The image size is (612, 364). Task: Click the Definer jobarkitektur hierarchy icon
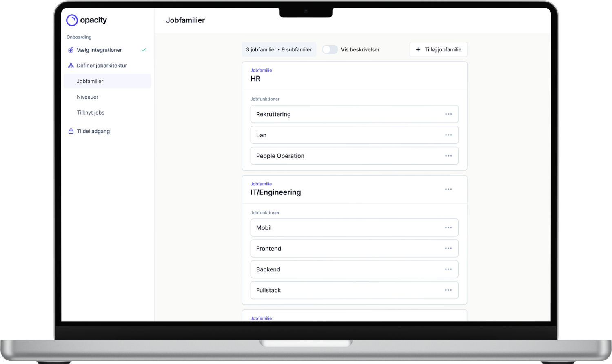(x=71, y=66)
